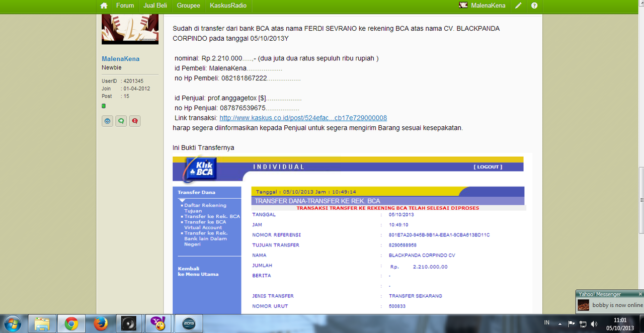Click the green add-reputation speech bubble icon
Image resolution: width=644 pixels, height=333 pixels.
click(x=121, y=121)
